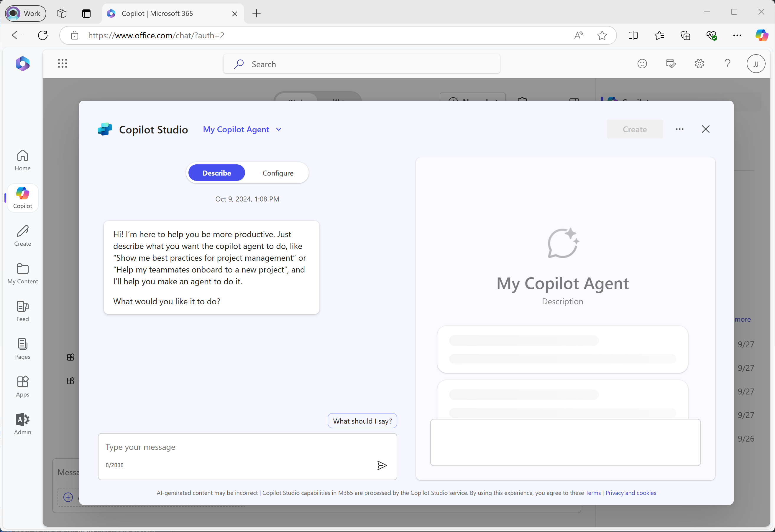Switch to Configure tab
The height and width of the screenshot is (532, 775).
pyautogui.click(x=278, y=173)
